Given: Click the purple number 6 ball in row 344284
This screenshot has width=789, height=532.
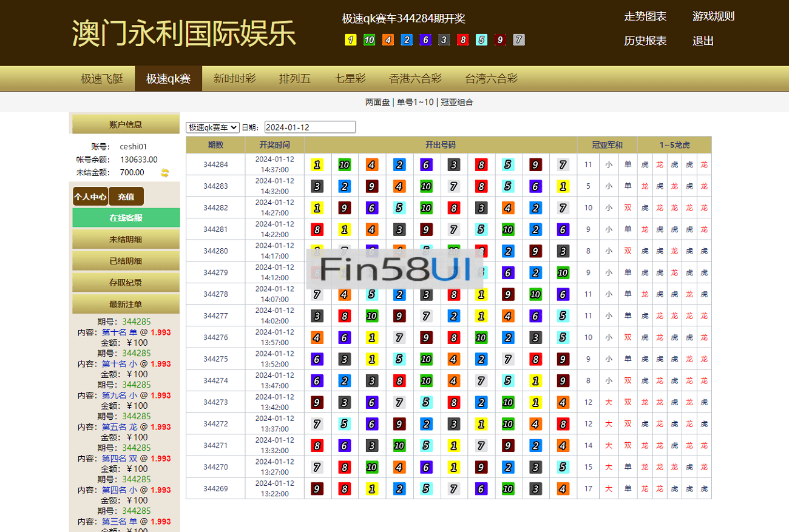Looking at the screenshot, I should point(426,164).
